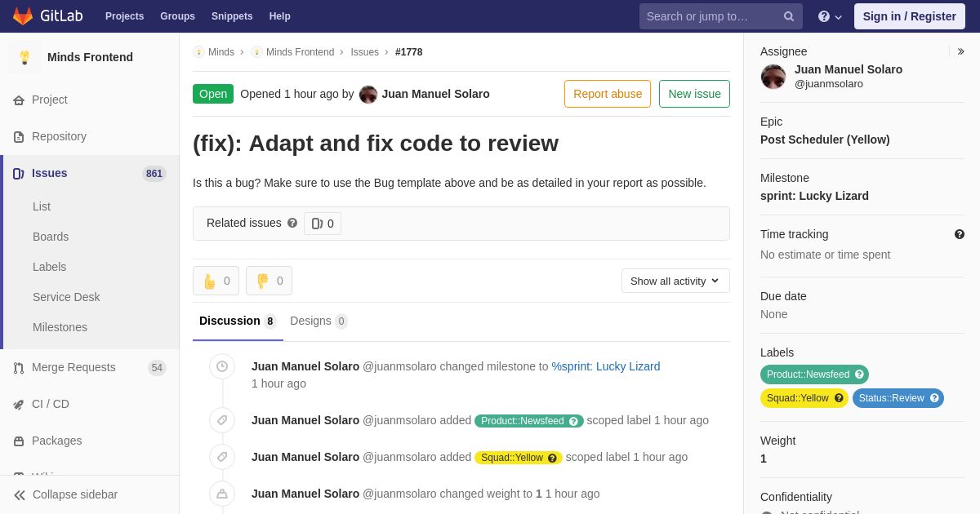
Task: Collapse the right sidebar using double chevron
Action: [x=960, y=51]
